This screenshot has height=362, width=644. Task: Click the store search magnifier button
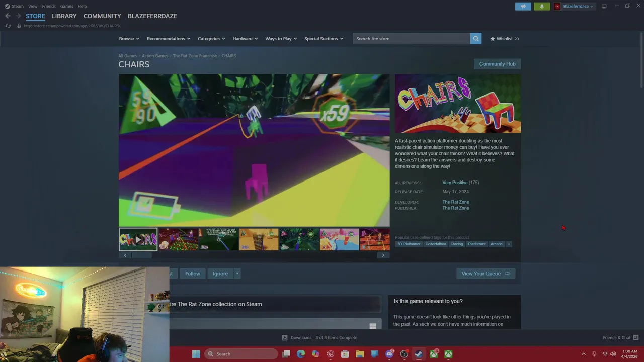click(x=475, y=39)
